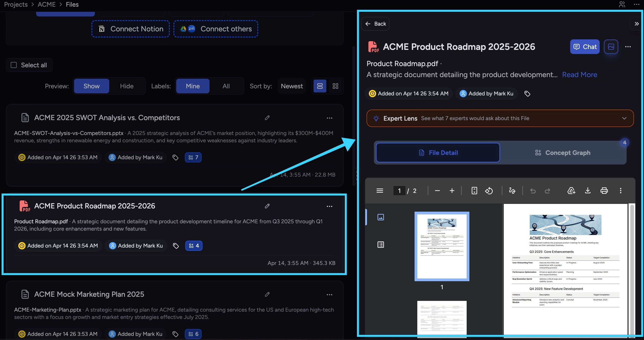Zoom in the PDF with the plus icon

[x=452, y=191]
